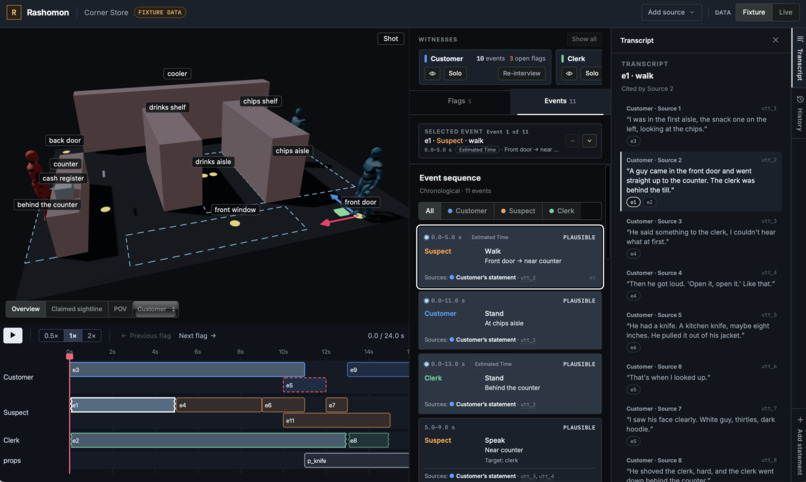Click Re-interview button for Customer
The image size is (806, 482).
click(521, 73)
